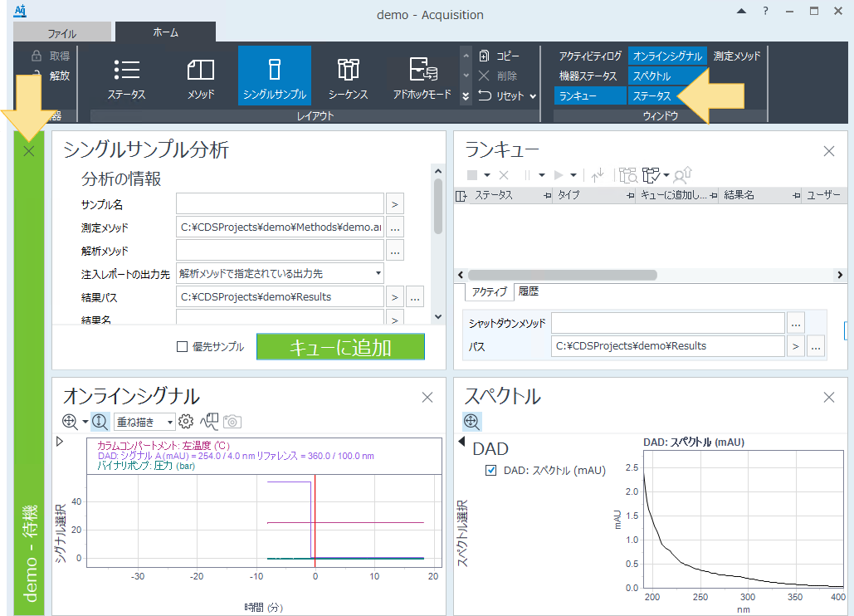
Task: Close the オンラインシグナル panel
Action: [427, 398]
